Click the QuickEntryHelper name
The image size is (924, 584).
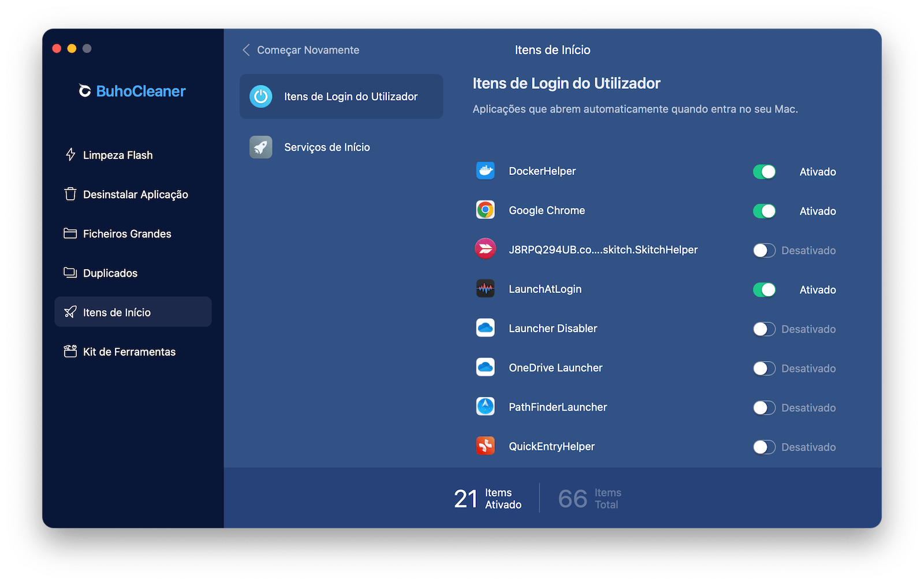coord(552,446)
